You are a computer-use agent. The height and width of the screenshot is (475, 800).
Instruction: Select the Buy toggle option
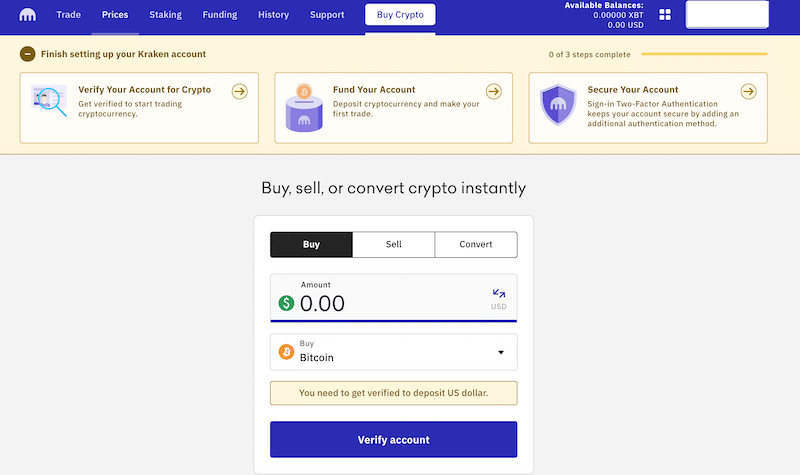(x=311, y=244)
